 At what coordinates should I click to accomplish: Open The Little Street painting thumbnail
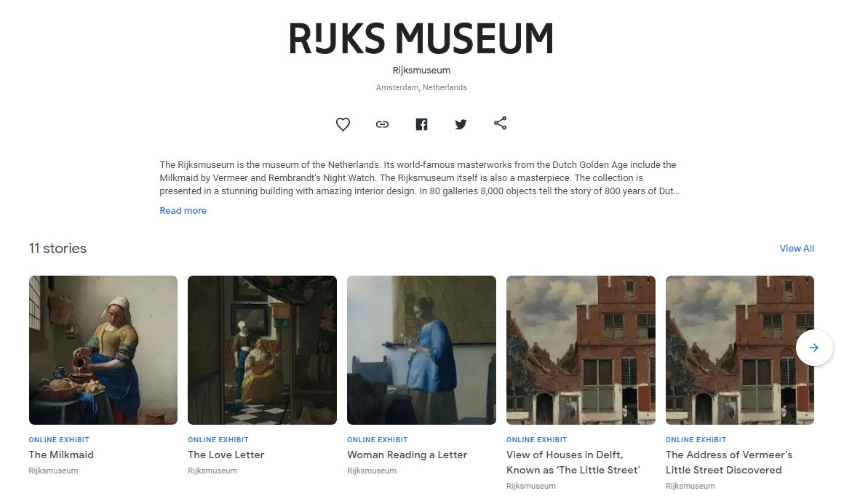[581, 350]
